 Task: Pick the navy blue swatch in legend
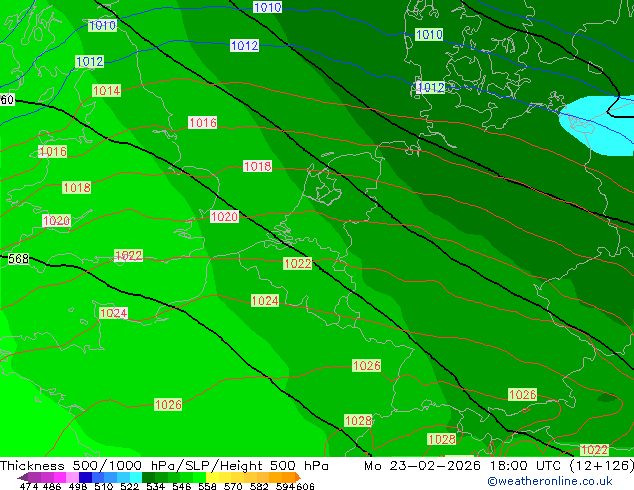85,477
